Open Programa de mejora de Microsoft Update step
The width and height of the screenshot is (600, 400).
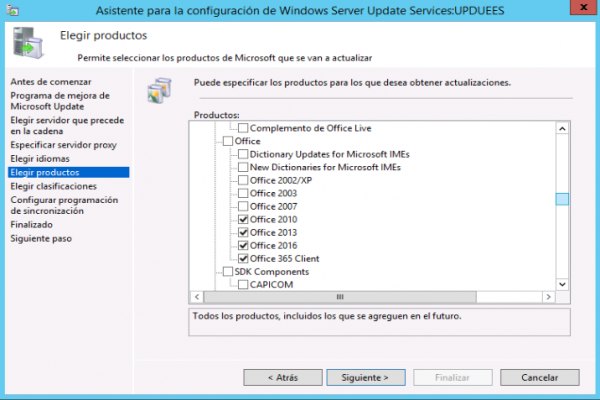(x=60, y=101)
